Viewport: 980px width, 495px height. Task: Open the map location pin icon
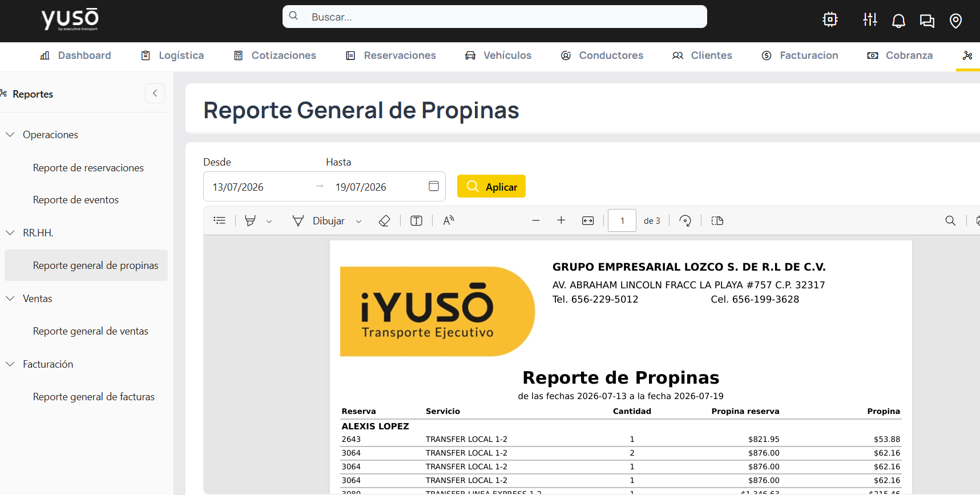[x=955, y=21]
